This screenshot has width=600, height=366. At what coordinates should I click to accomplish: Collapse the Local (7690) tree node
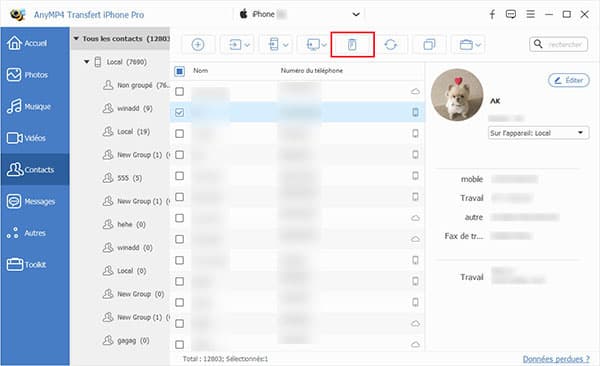87,62
